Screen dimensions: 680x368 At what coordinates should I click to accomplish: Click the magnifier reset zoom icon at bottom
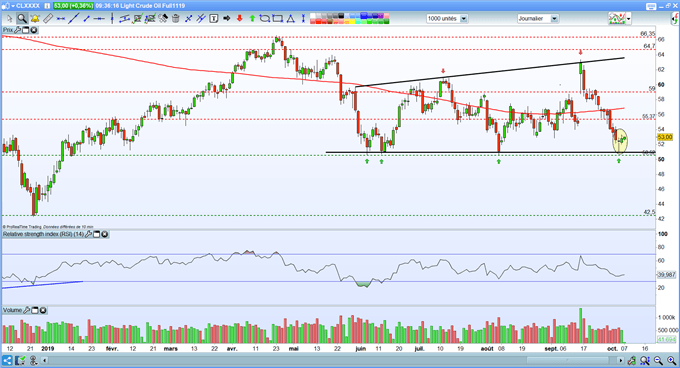[x=645, y=360]
